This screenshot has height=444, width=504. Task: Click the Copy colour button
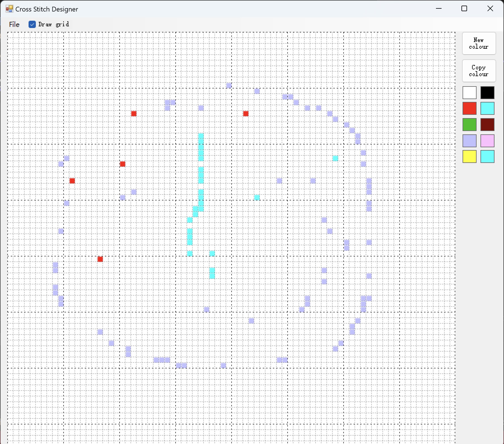tap(479, 71)
